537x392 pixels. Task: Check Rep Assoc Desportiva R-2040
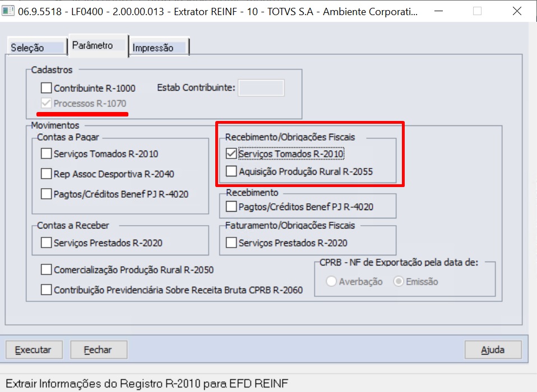click(x=46, y=174)
